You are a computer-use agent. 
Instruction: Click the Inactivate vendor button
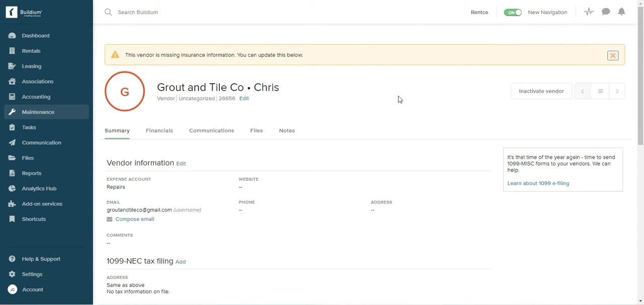541,91
